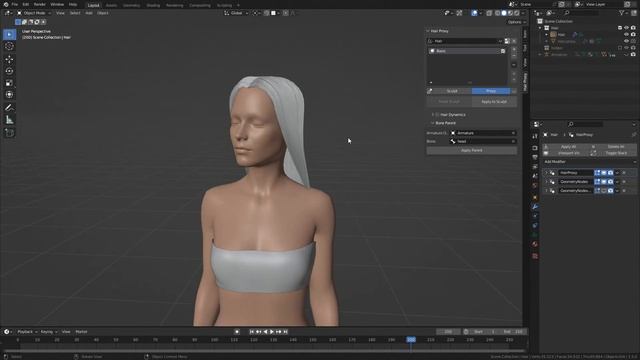
Task: Select the Measure tool
Action: pyautogui.click(x=9, y=120)
